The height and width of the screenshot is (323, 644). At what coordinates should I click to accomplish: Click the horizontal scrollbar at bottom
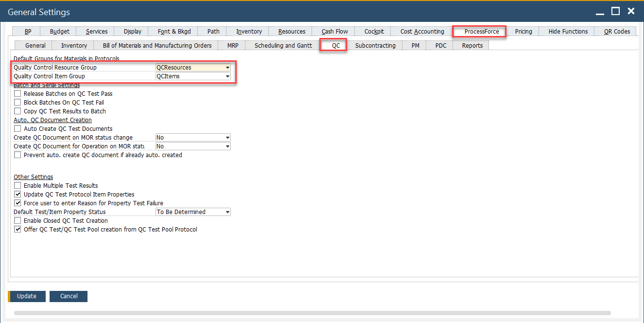click(312, 313)
